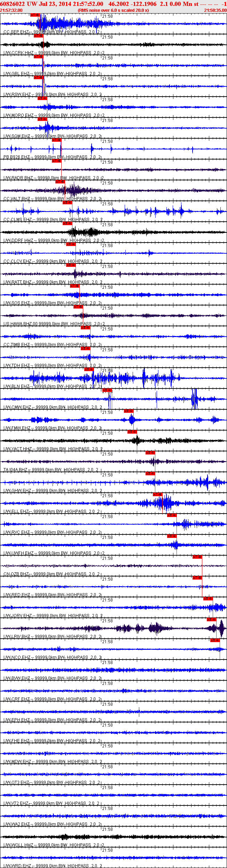
Task: Click the UW.CCRK HHZ station label
Action: 18,53
